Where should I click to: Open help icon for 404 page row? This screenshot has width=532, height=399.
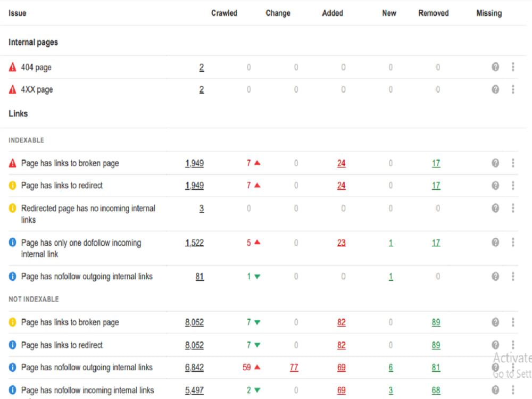click(x=495, y=67)
